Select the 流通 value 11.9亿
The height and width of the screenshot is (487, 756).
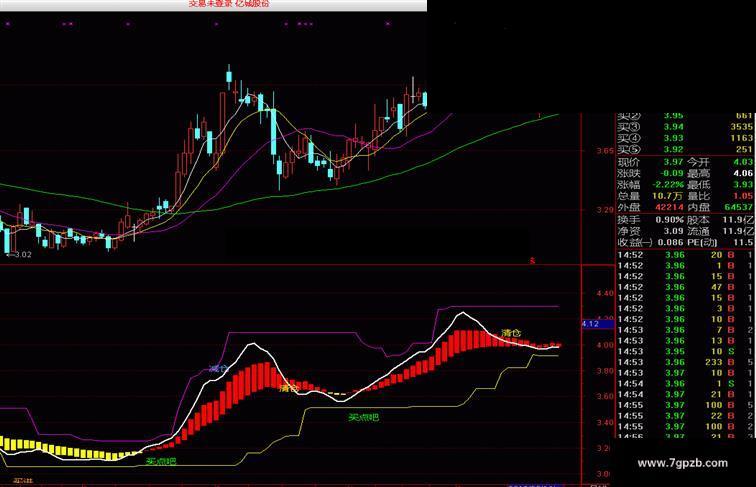tap(738, 231)
